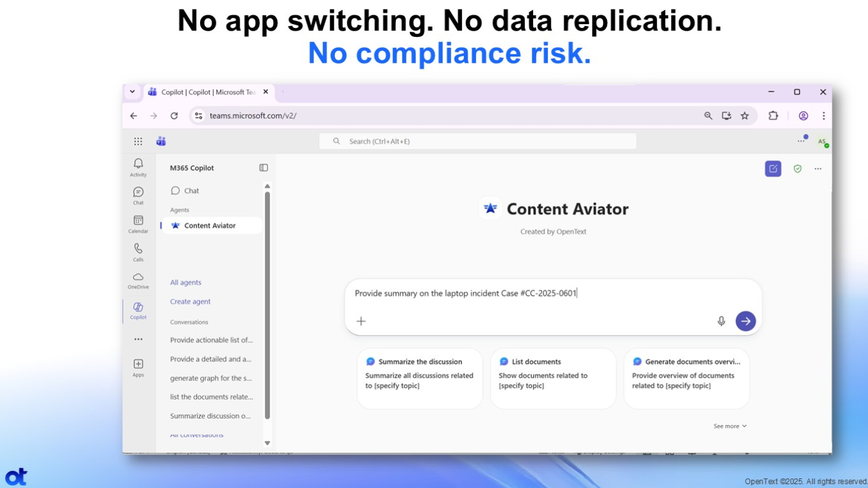Open conversation 'list the documents relate...'
This screenshot has width=868, height=488.
click(x=212, y=397)
